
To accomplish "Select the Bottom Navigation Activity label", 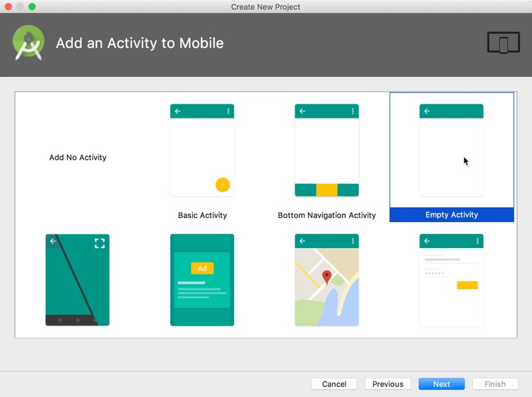I will [x=327, y=215].
